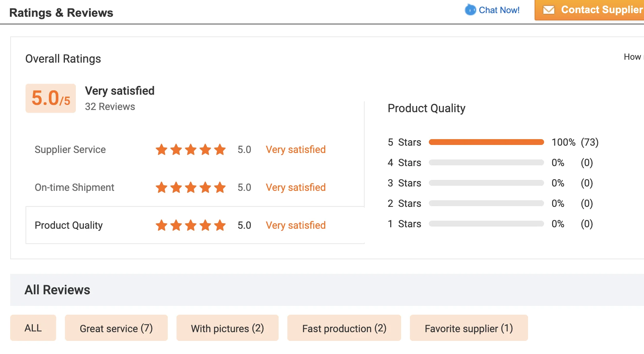Screen dimensions: 644x354
Task: Click the envelope icon on Contact Supplier
Action: pyautogui.click(x=549, y=10)
